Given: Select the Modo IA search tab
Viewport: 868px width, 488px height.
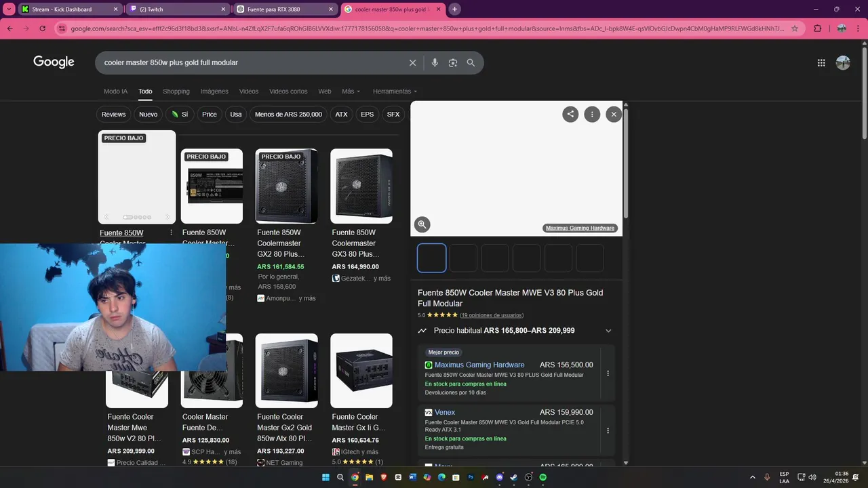Looking at the screenshot, I should 115,91.
